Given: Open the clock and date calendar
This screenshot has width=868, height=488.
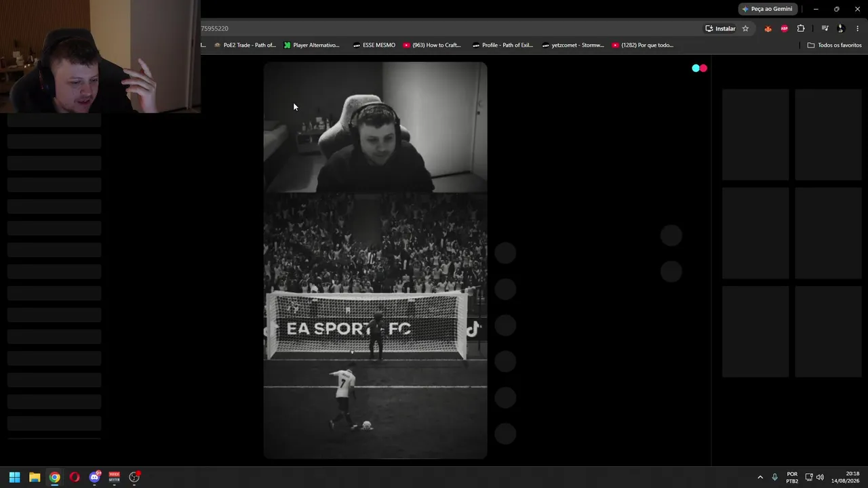Looking at the screenshot, I should click(x=844, y=477).
